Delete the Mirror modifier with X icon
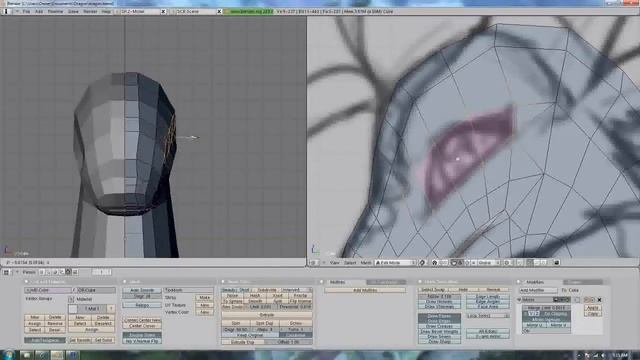This screenshot has width=640, height=360. tap(599, 300)
